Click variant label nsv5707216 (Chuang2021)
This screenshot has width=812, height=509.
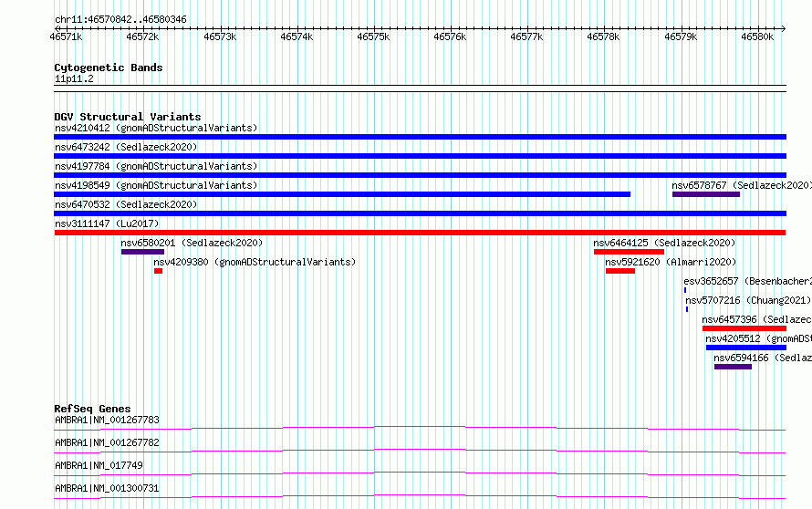(x=748, y=300)
